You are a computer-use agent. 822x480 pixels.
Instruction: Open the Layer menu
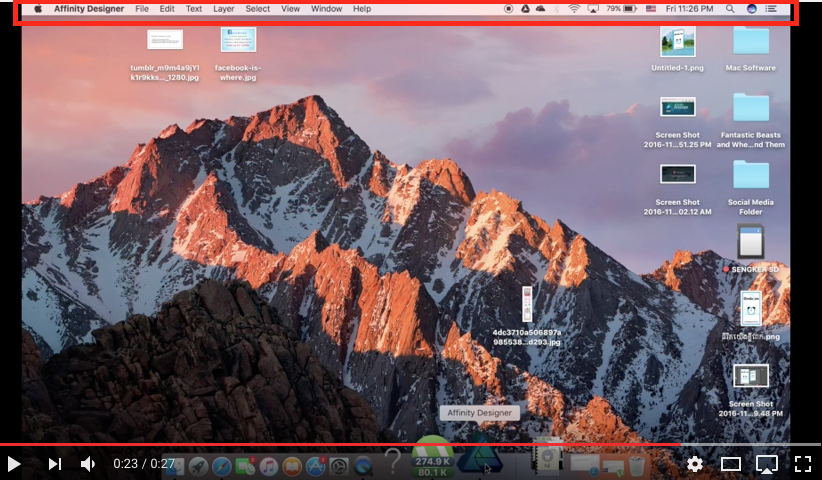[224, 9]
